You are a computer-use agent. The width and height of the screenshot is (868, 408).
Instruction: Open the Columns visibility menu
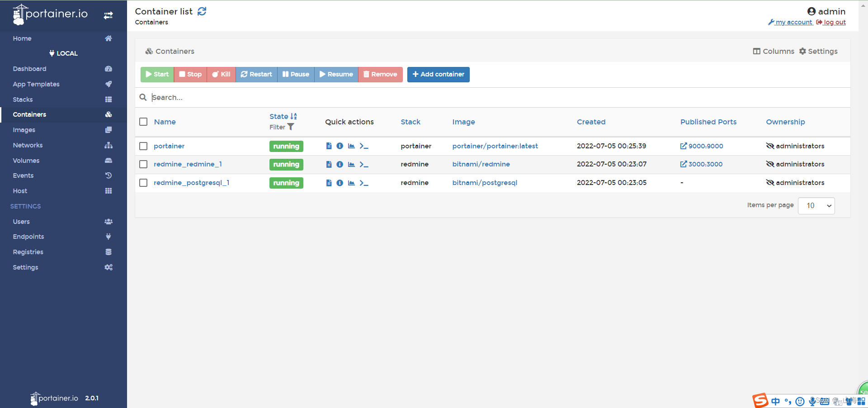[x=774, y=51]
